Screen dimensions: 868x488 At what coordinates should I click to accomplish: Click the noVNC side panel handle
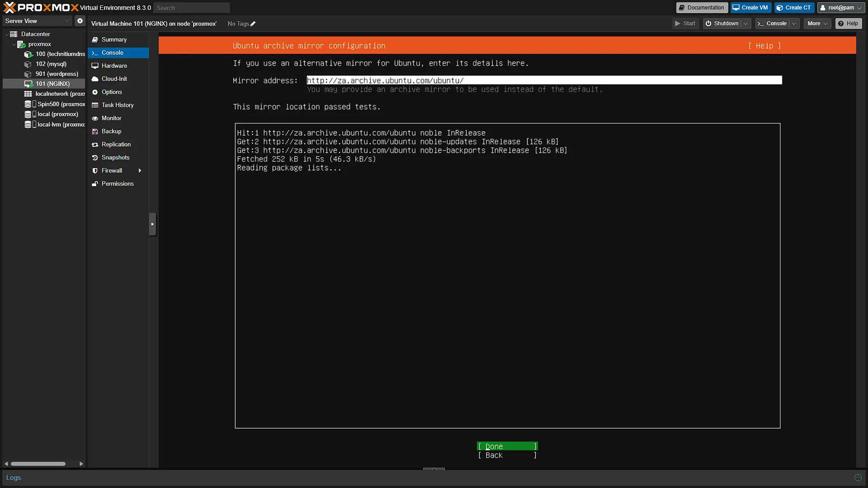pyautogui.click(x=152, y=224)
